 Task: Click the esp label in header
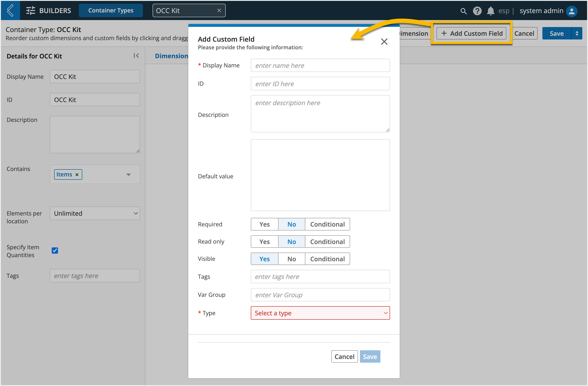point(504,11)
